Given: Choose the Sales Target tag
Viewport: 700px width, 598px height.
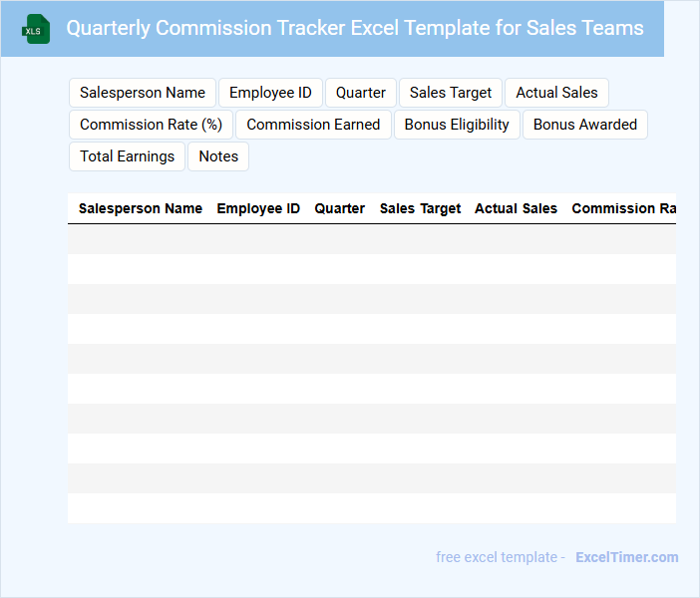Looking at the screenshot, I should [x=451, y=93].
